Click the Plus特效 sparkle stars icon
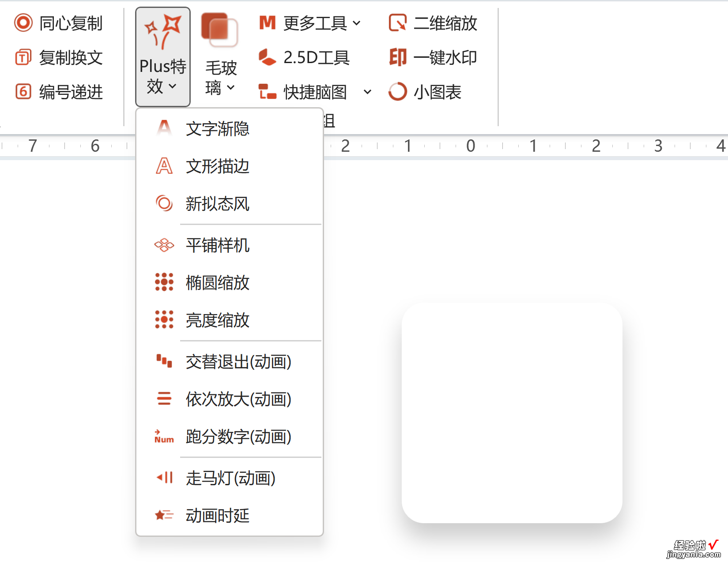 pos(163,32)
